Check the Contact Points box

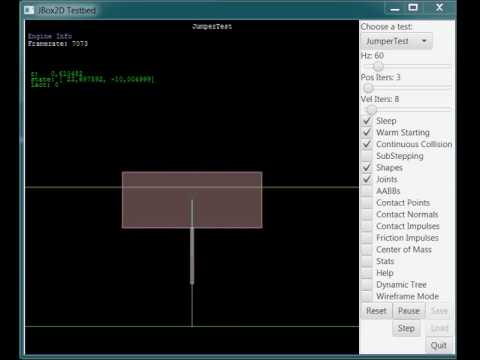point(367,203)
